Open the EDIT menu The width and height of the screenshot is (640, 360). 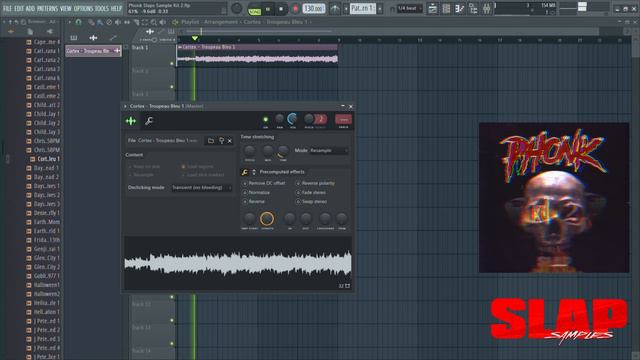(19, 8)
